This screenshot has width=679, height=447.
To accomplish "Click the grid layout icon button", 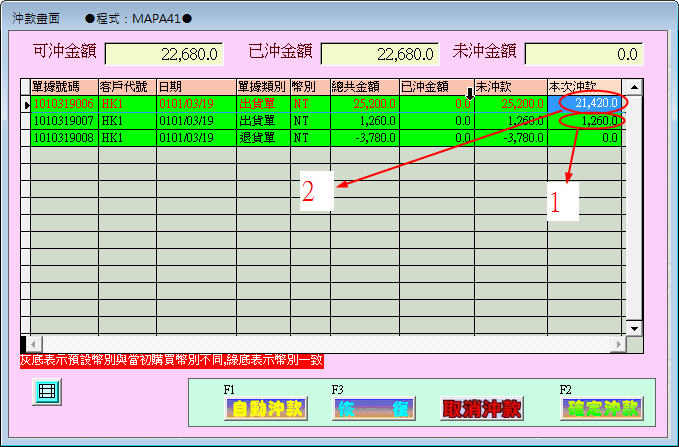I will point(44,393).
